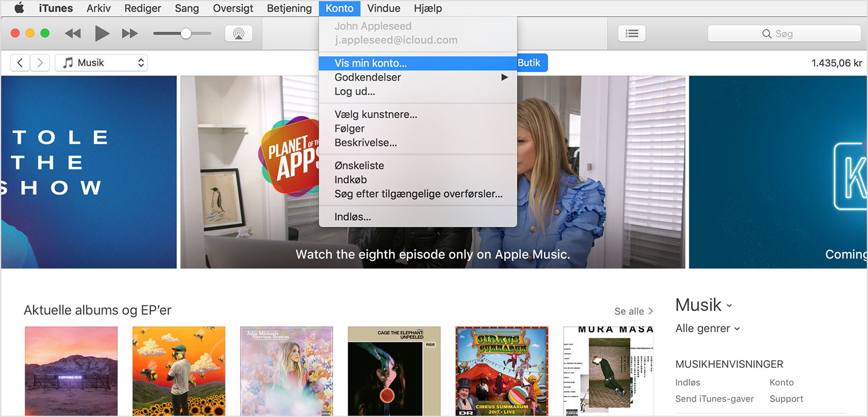Choose Vælg kunstnere… menu item
This screenshot has width=868, height=417.
pos(418,115)
